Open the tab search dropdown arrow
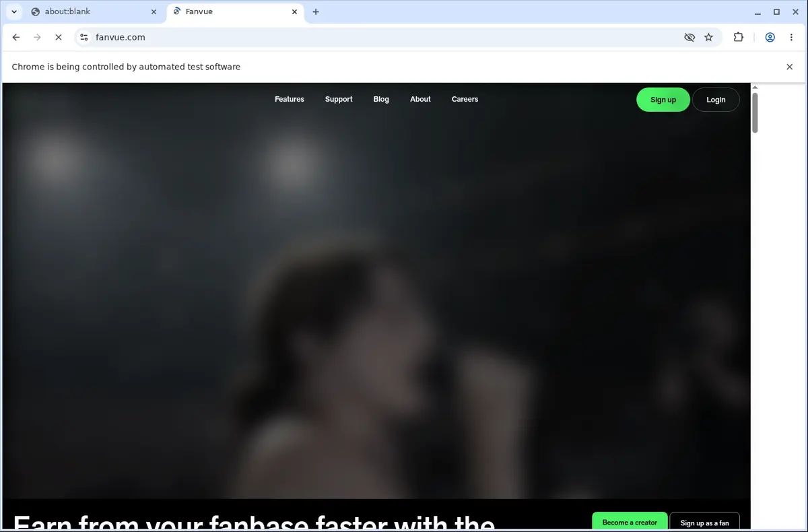 click(14, 11)
